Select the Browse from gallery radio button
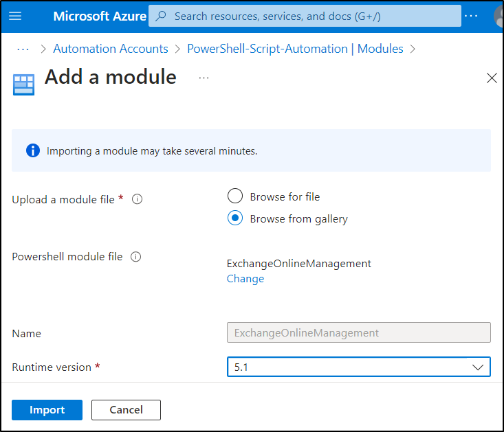 click(235, 218)
